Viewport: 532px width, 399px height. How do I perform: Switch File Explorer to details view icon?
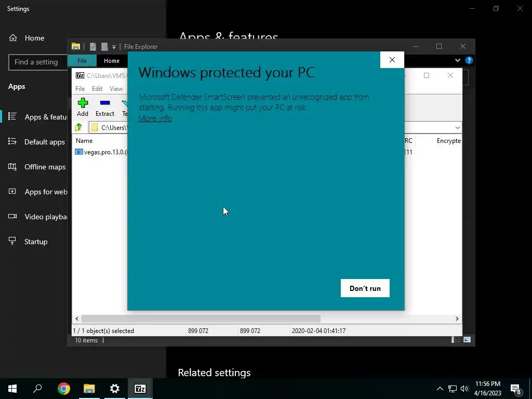coord(455,340)
